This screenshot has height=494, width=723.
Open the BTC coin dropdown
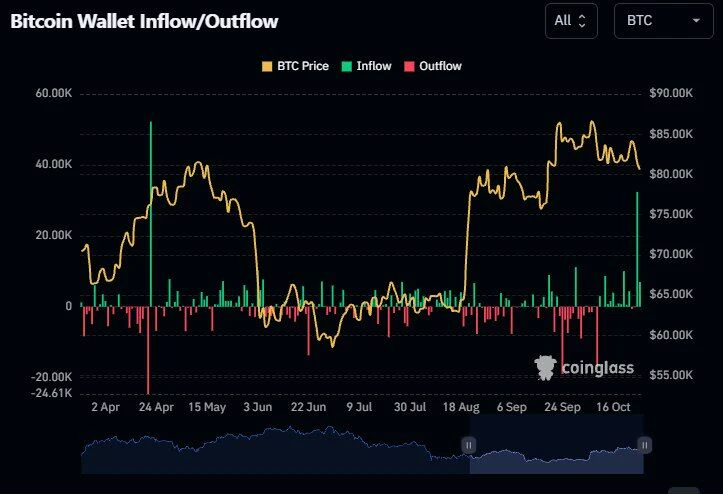pyautogui.click(x=664, y=21)
